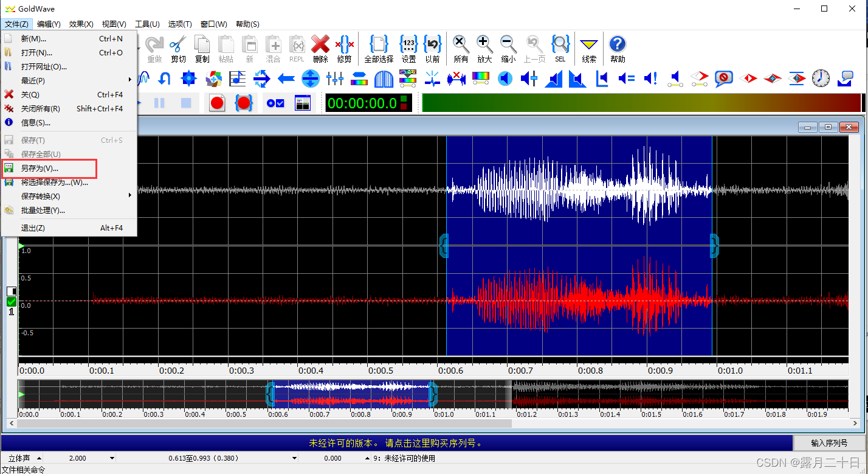Click the blue double vertical arrow effect icon

(x=310, y=78)
